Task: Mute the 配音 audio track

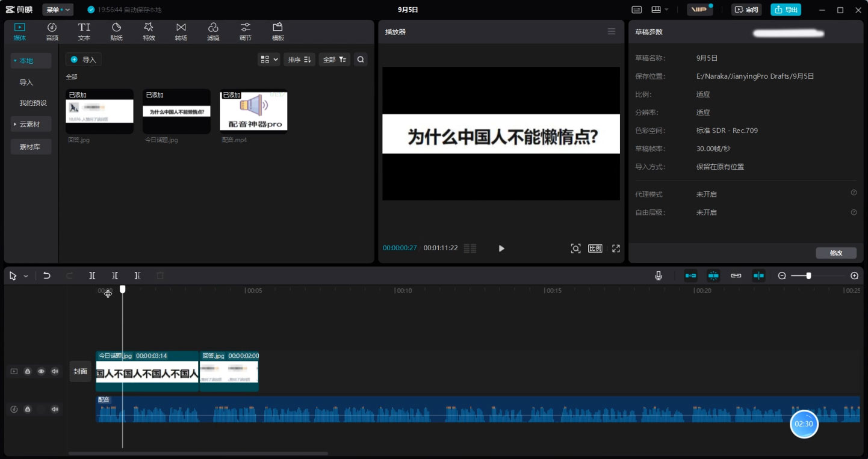Action: point(55,409)
